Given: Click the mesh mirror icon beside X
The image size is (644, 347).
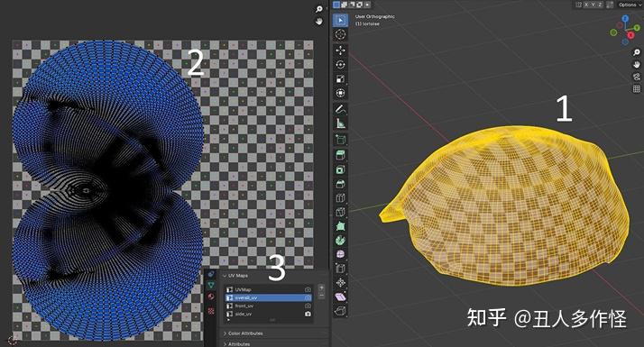Looking at the screenshot, I should 578,5.
